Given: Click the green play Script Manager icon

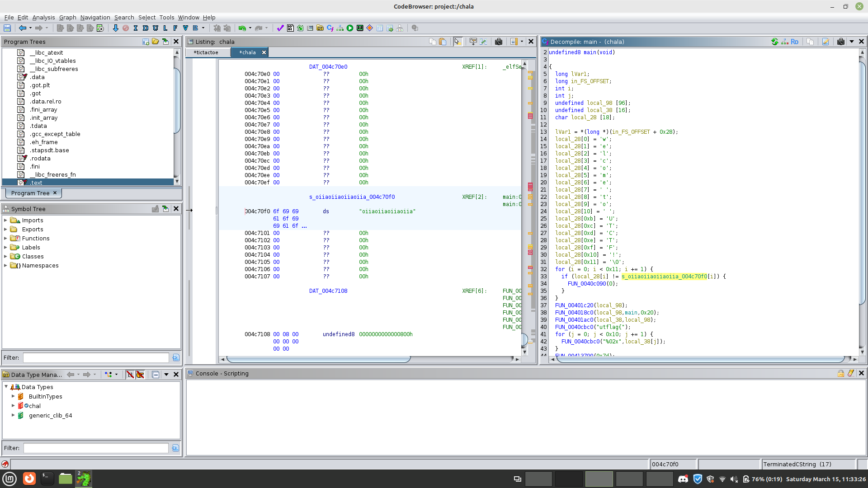Looking at the screenshot, I should pyautogui.click(x=350, y=28).
